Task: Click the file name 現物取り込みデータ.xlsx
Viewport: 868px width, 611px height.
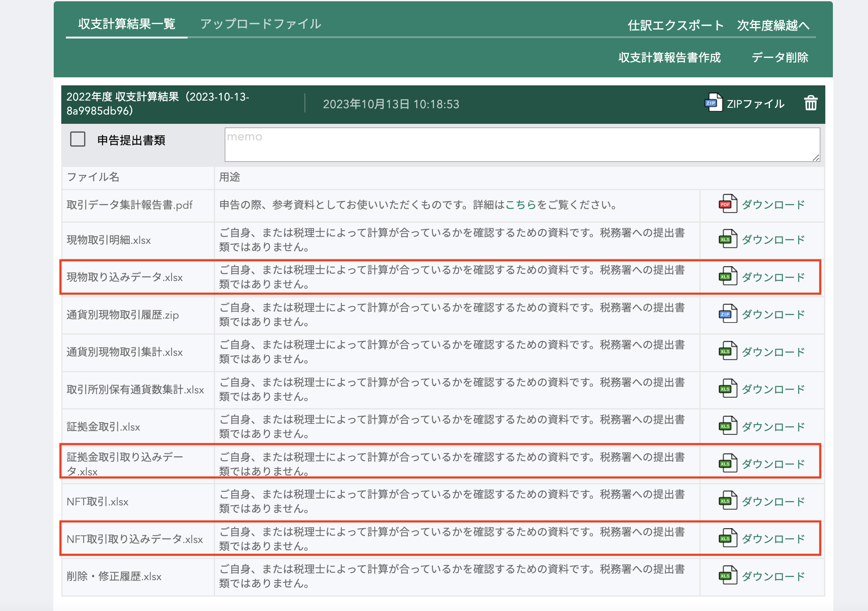Action: [125, 277]
